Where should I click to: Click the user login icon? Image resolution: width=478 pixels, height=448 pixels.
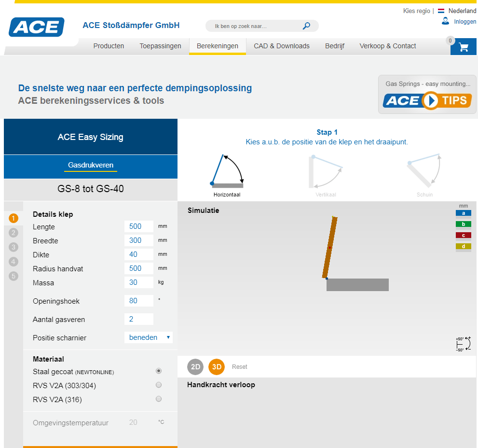445,21
